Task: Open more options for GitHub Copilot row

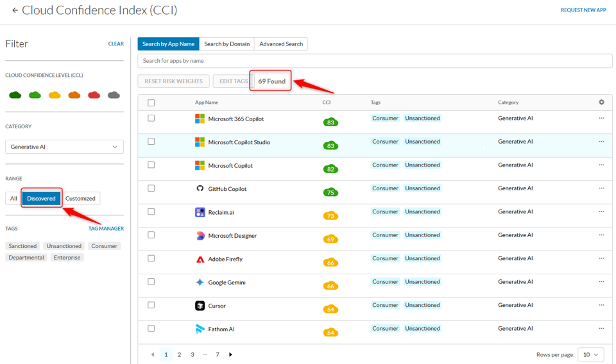Action: [x=601, y=188]
